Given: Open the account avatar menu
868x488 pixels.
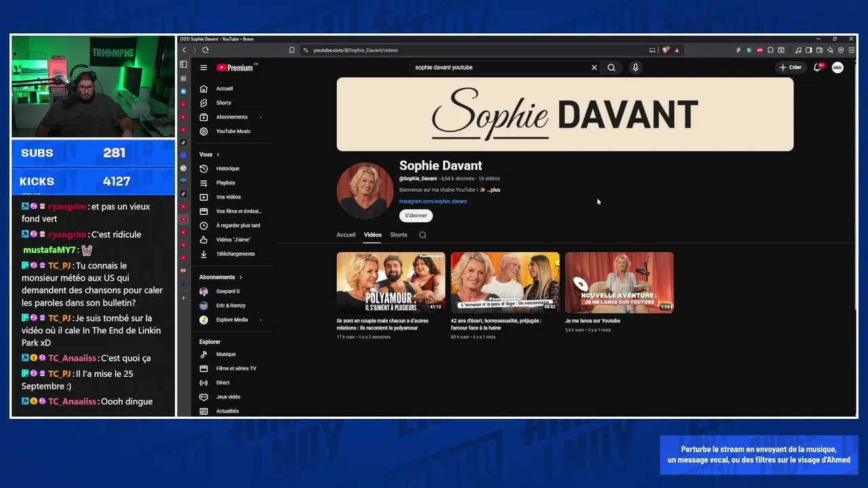Looking at the screenshot, I should (x=838, y=68).
